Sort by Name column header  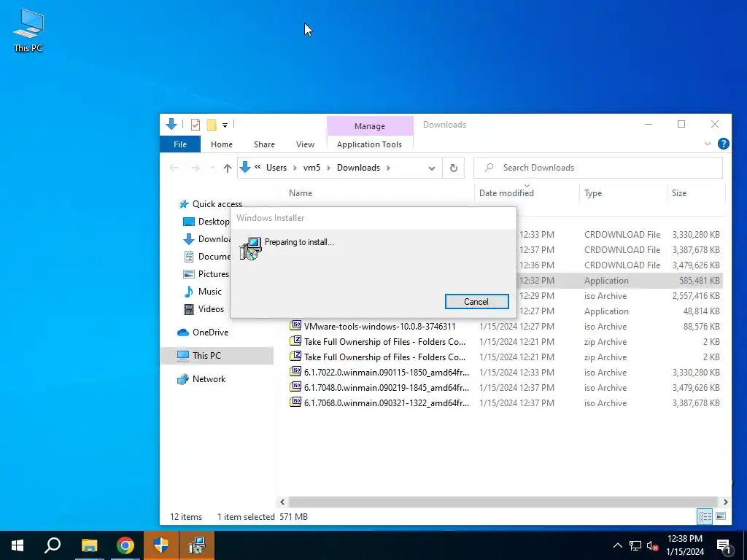[x=301, y=192]
